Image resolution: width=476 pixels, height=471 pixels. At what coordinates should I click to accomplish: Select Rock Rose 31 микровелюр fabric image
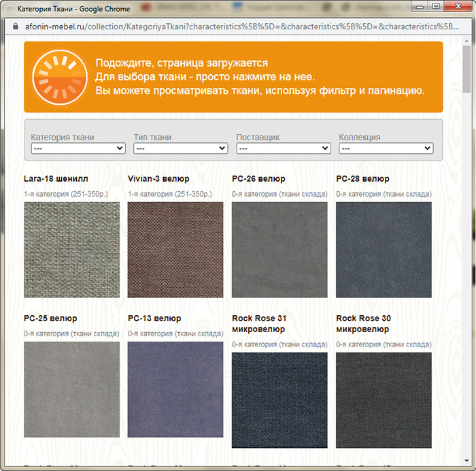pos(279,400)
